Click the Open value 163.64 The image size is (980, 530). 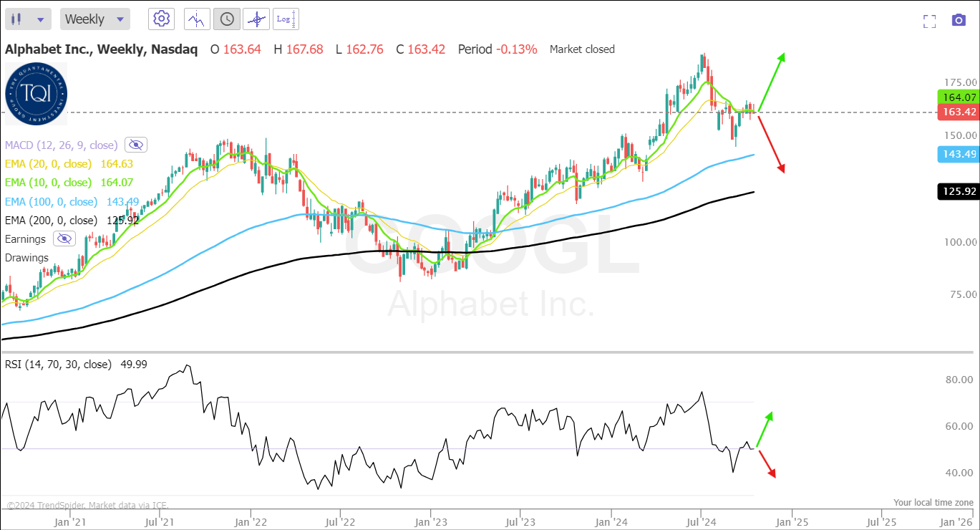[x=242, y=49]
